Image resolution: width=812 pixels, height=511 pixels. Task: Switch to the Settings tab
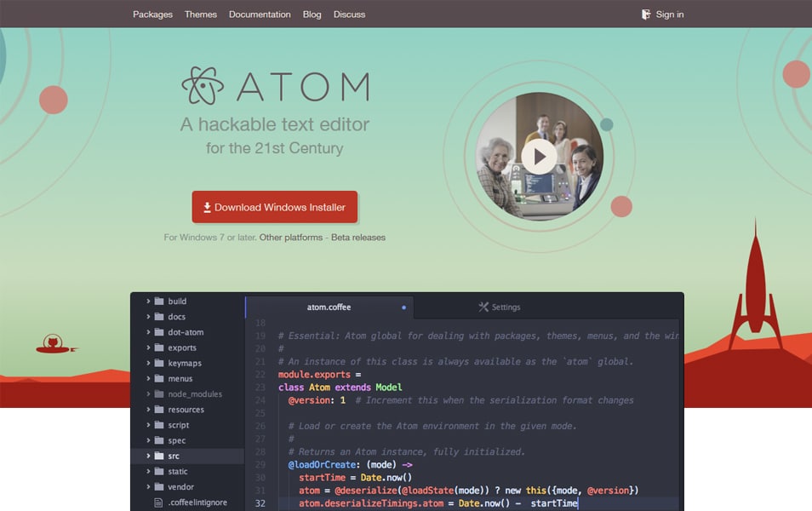pos(499,307)
